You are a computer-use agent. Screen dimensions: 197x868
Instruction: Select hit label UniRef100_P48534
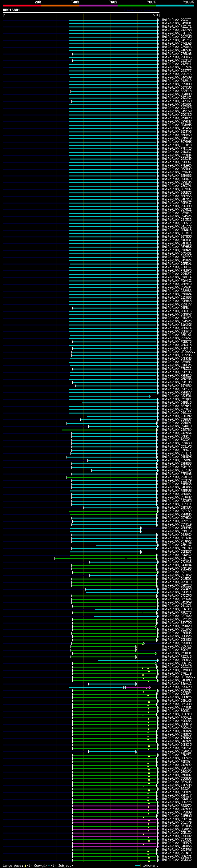click(x=177, y=50)
